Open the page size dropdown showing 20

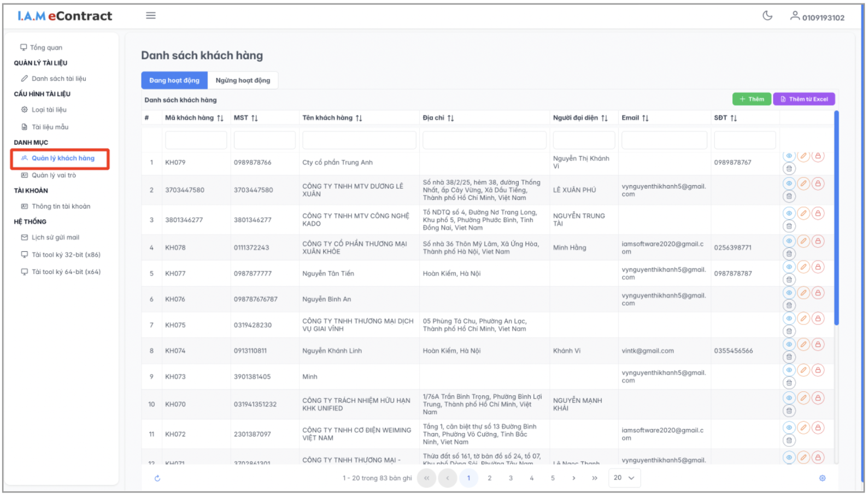coord(624,478)
